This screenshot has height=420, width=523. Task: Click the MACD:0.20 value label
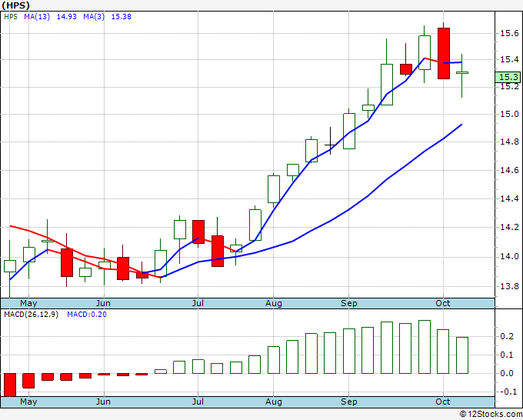tap(87, 315)
